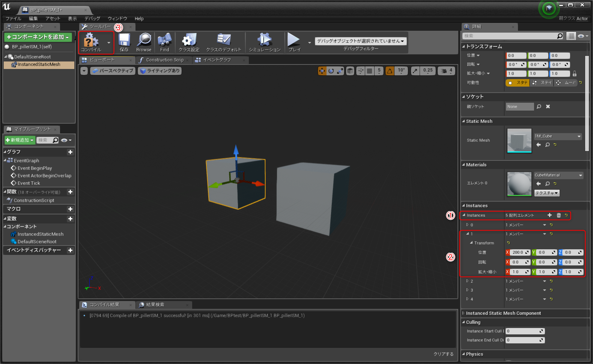This screenshot has width=593, height=364.
Task: Click クリアする to clear compile results
Action: pyautogui.click(x=443, y=354)
